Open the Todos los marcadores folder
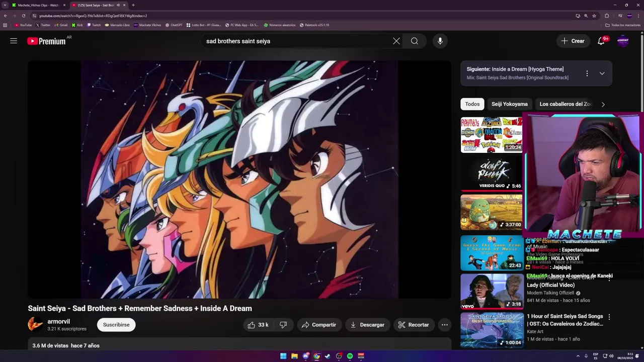 [x=623, y=25]
